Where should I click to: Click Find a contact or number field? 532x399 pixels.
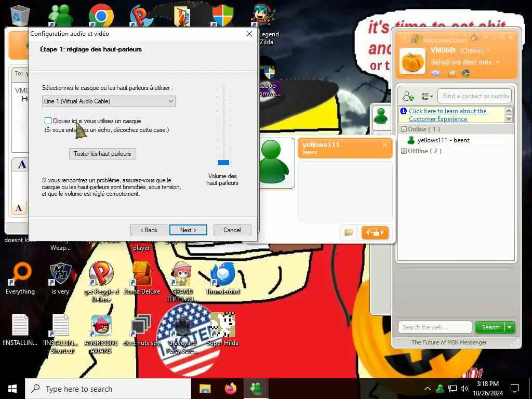pos(475,96)
